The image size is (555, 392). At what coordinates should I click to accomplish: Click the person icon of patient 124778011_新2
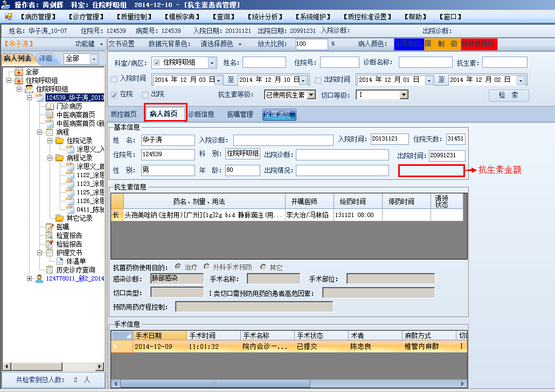click(40, 278)
